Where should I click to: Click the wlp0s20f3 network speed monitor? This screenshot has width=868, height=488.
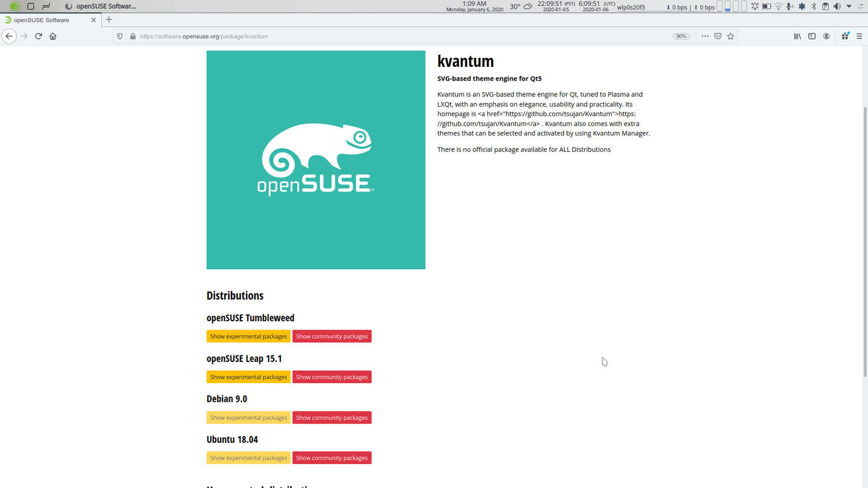click(x=666, y=7)
